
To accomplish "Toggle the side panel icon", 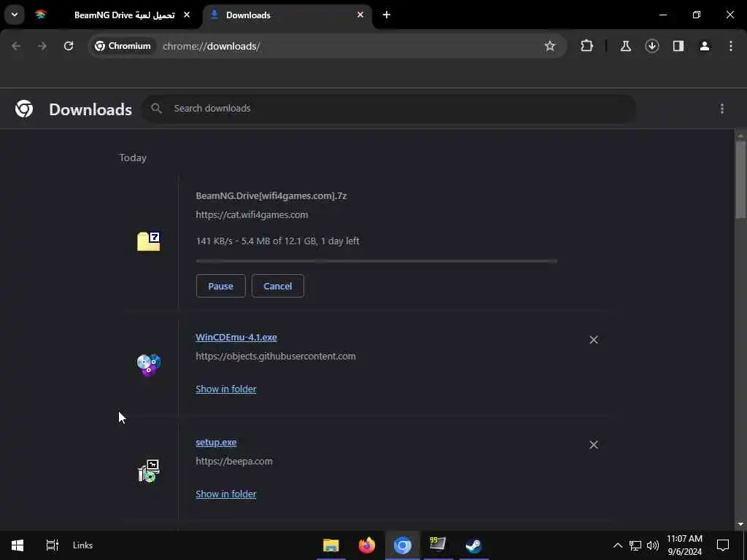I will (x=678, y=46).
